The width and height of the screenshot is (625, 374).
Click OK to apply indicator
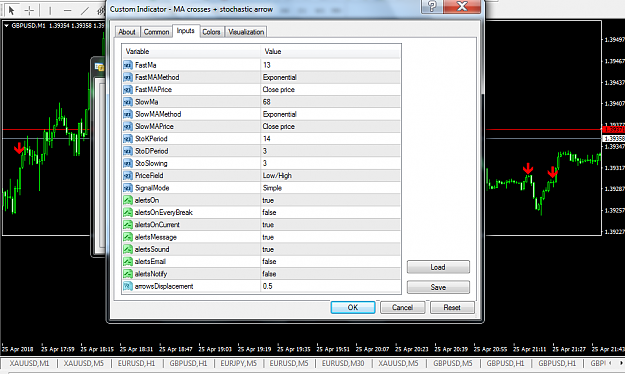click(x=353, y=307)
